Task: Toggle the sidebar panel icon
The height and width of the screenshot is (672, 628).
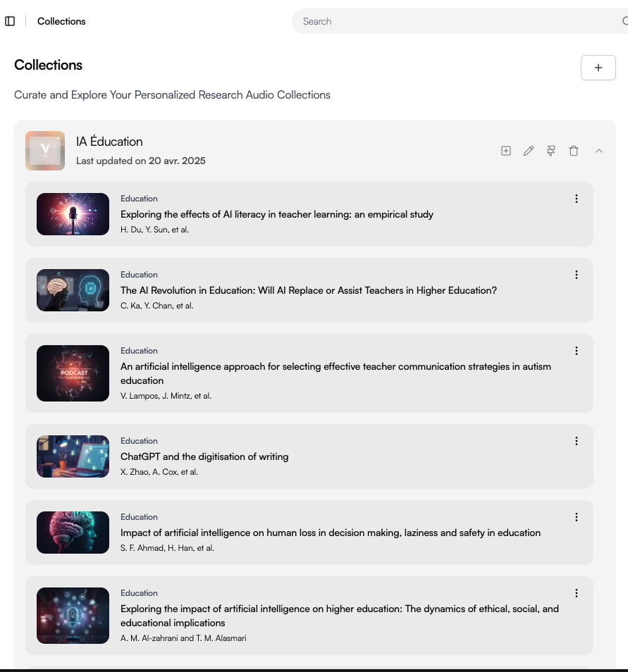Action: 10,21
